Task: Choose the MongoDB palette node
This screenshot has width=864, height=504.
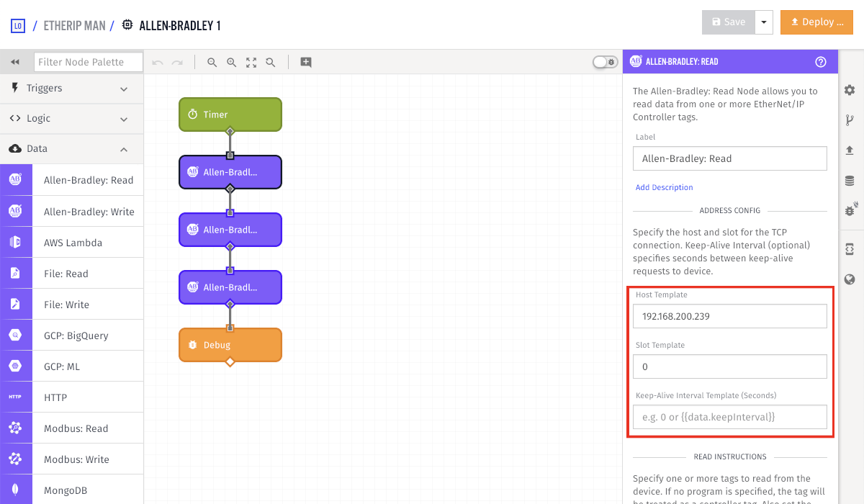Action: click(72, 490)
